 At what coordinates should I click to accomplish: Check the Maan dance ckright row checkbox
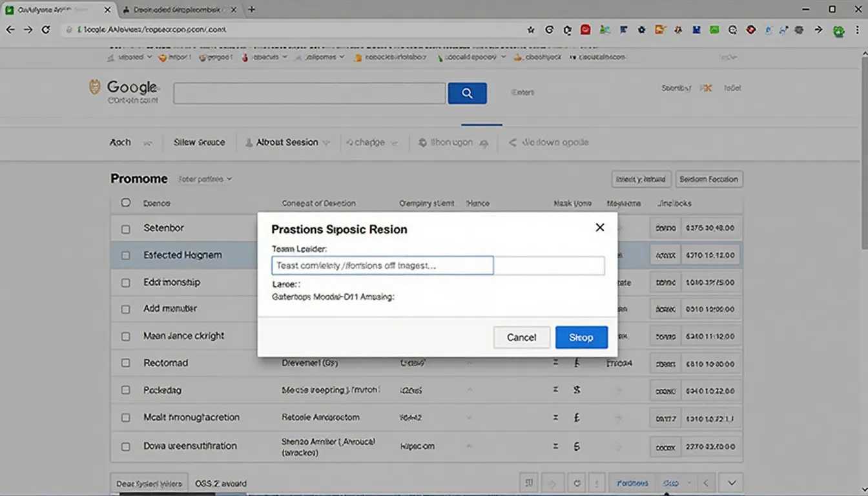[x=126, y=336]
